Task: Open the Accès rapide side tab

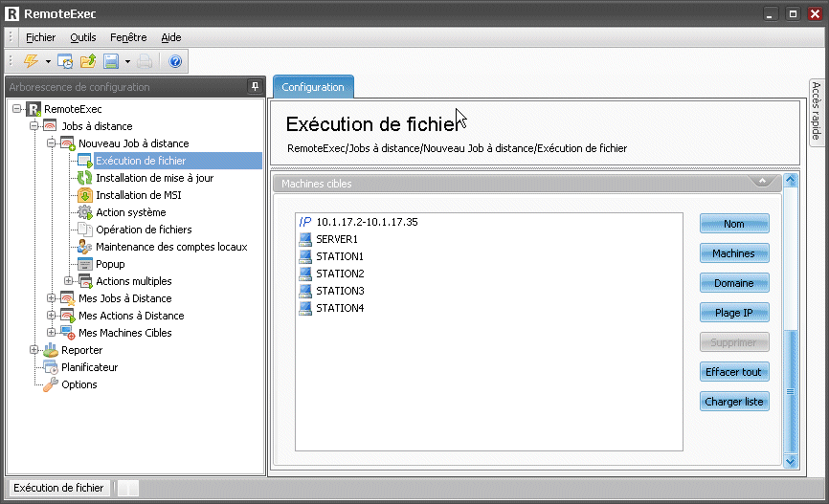Action: [x=817, y=111]
